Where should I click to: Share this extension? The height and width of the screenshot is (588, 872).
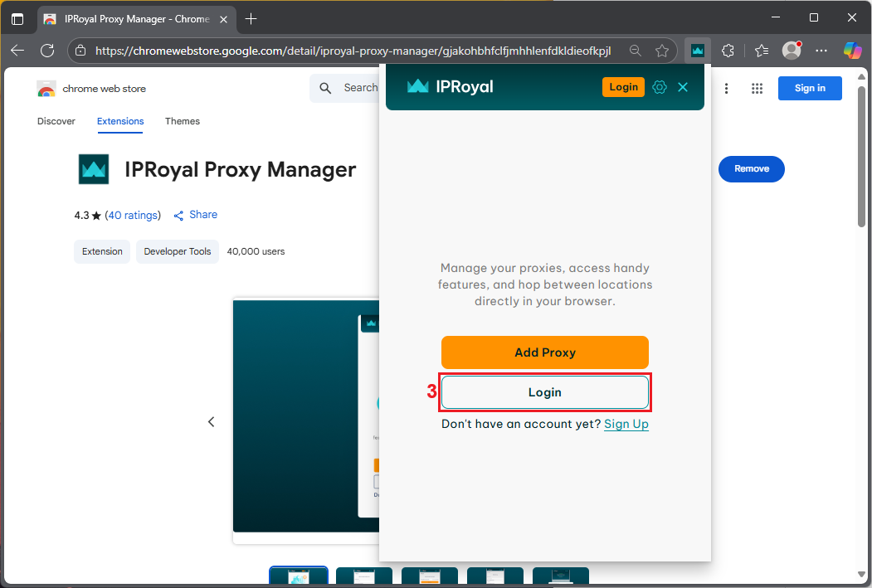(195, 215)
